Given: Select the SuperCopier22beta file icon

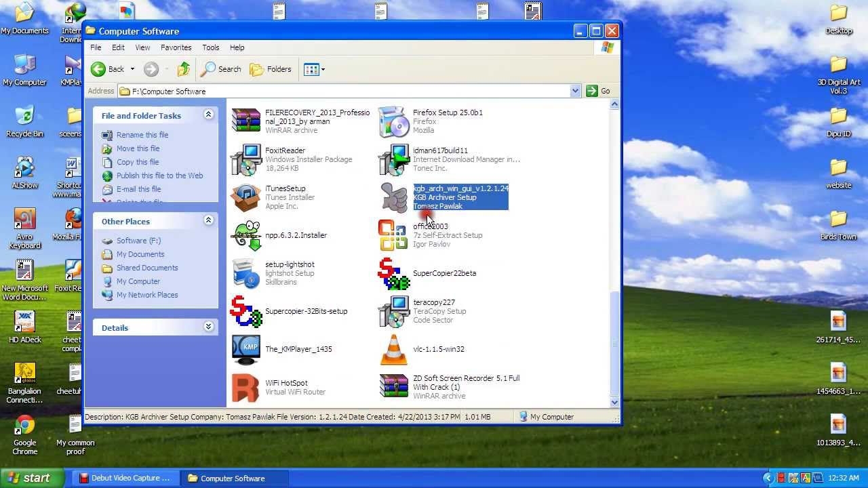Looking at the screenshot, I should click(x=393, y=273).
